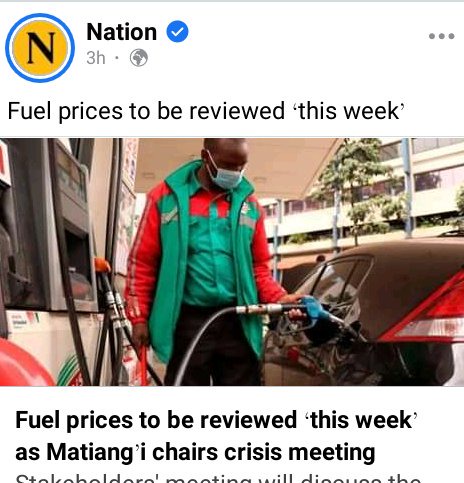Click the 3h post timestamp

(x=96, y=58)
